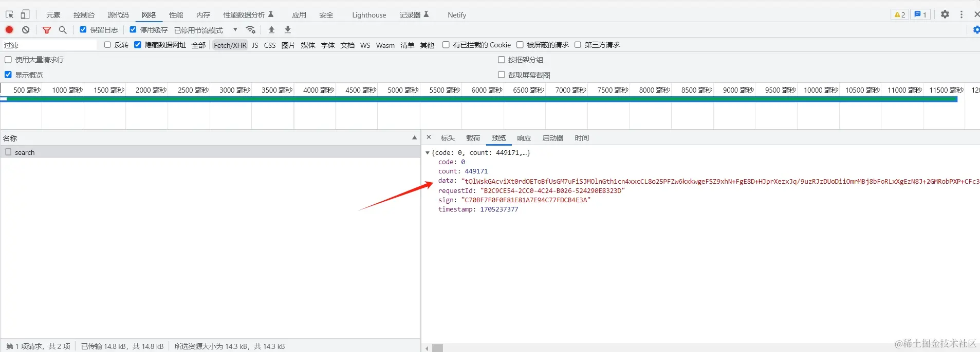The width and height of the screenshot is (980, 352).
Task: Enable 第三方请求 checkbox
Action: [578, 45]
